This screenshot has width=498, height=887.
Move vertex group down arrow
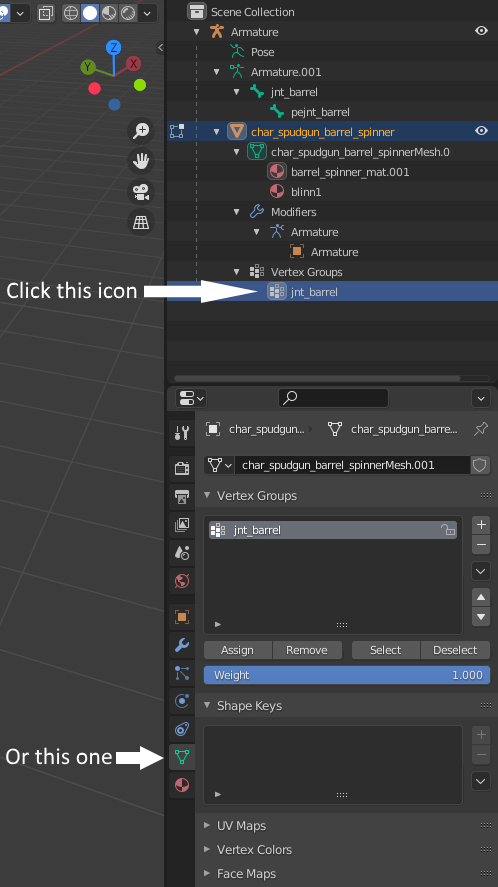coord(481,617)
